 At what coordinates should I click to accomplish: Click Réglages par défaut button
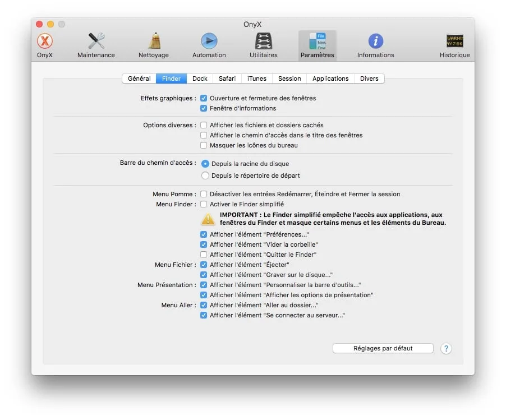pyautogui.click(x=383, y=348)
